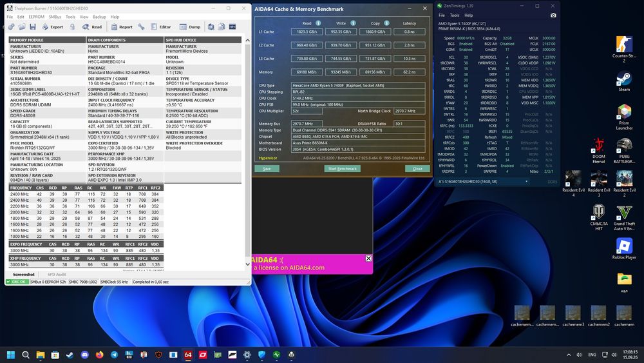
Task: Select the cachemem3 desktop image file
Action: click(573, 316)
